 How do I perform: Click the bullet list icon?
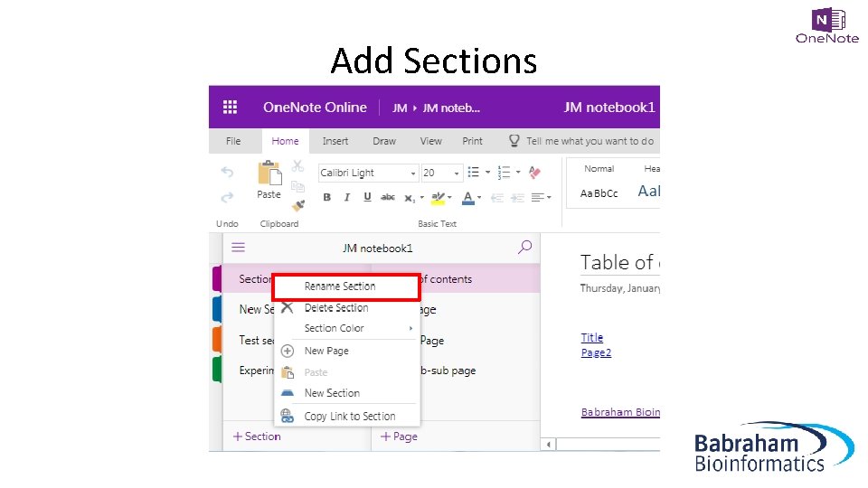[473, 172]
